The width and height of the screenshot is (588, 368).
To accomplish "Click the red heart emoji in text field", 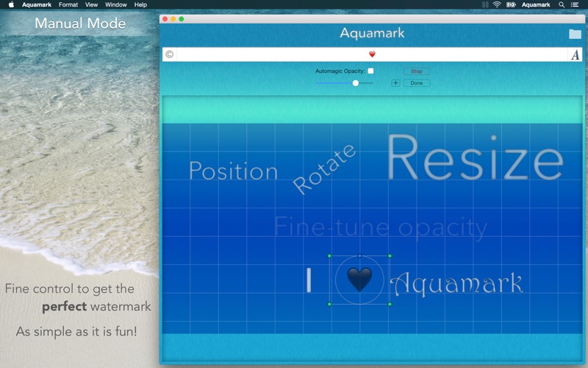I will 372,54.
